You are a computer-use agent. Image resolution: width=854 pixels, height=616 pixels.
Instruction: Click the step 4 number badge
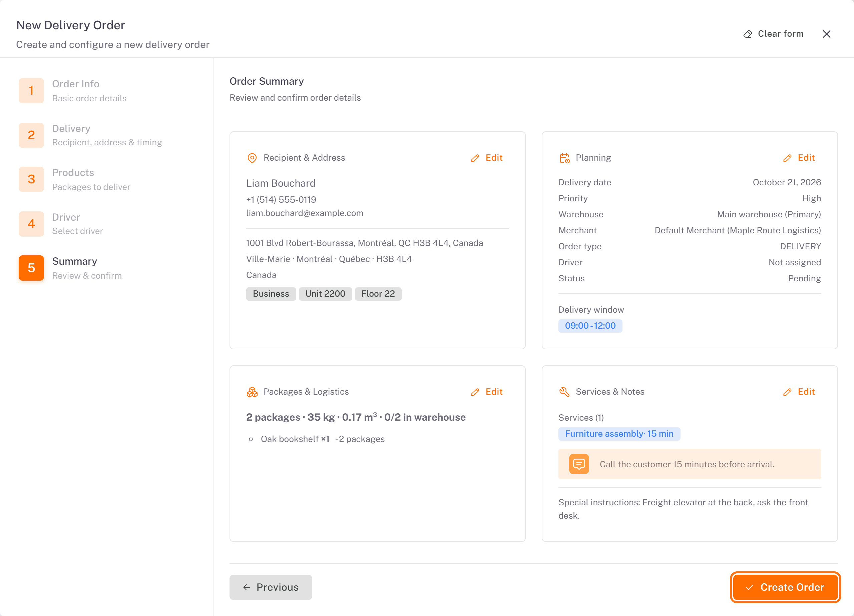(x=31, y=224)
